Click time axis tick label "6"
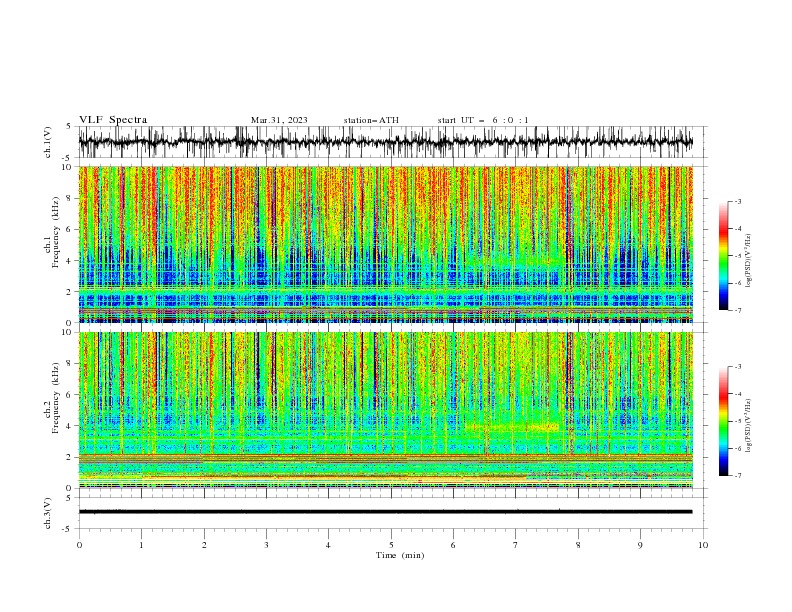This screenshot has width=792, height=612. 453,545
